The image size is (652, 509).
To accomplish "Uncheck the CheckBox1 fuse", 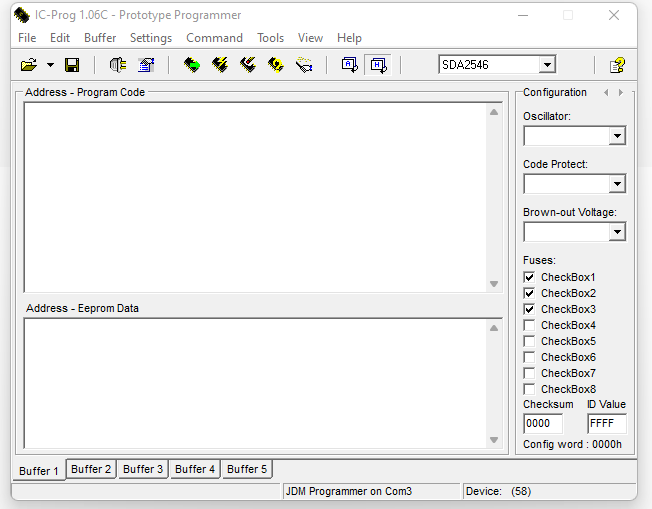I will click(529, 277).
